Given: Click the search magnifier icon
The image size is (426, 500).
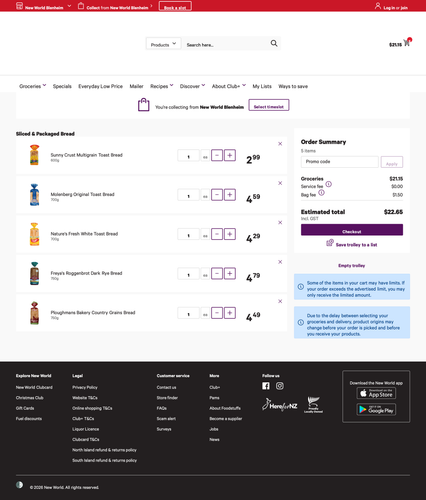Looking at the screenshot, I should [x=274, y=43].
